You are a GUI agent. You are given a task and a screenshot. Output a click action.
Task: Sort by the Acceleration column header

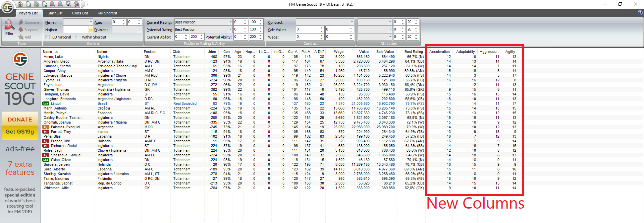pos(439,52)
